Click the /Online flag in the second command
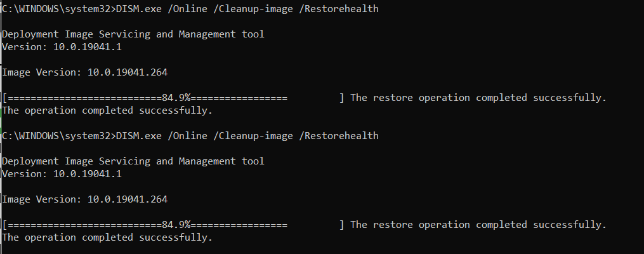 pyautogui.click(x=188, y=136)
